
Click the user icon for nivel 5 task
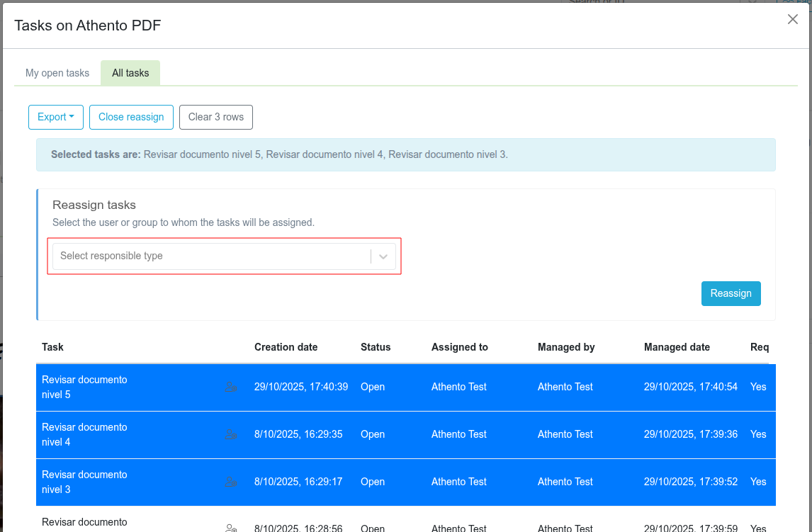point(230,387)
